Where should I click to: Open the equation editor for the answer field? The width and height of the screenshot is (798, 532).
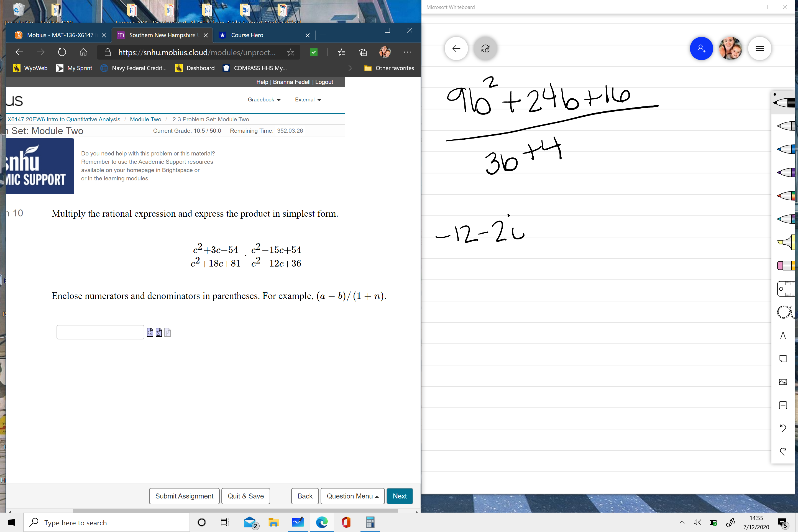point(158,332)
